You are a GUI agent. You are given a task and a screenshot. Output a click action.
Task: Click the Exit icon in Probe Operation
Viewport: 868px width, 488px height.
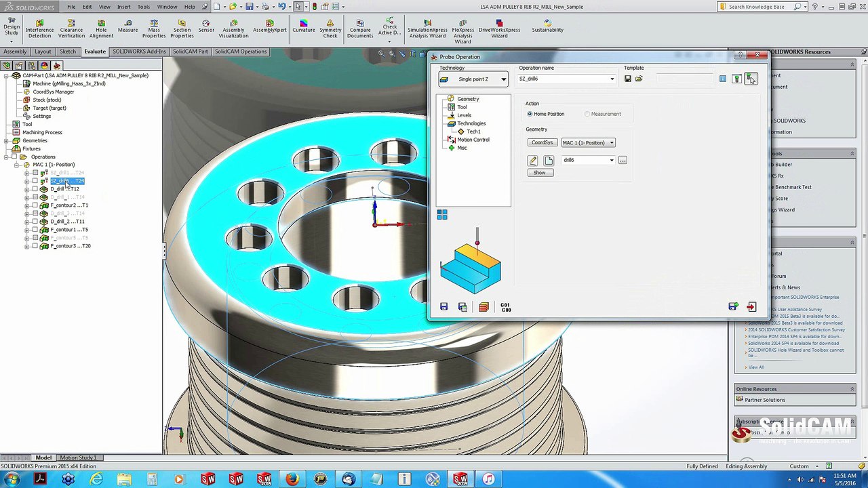(x=751, y=307)
